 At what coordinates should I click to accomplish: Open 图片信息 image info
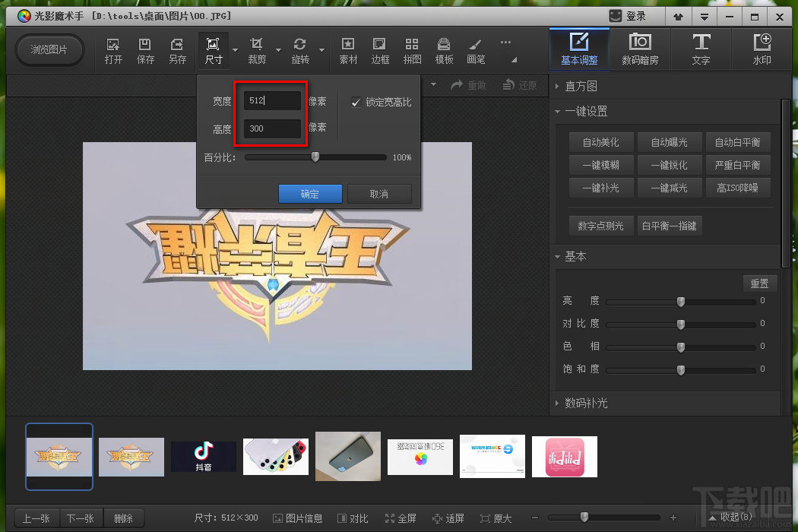(x=298, y=518)
